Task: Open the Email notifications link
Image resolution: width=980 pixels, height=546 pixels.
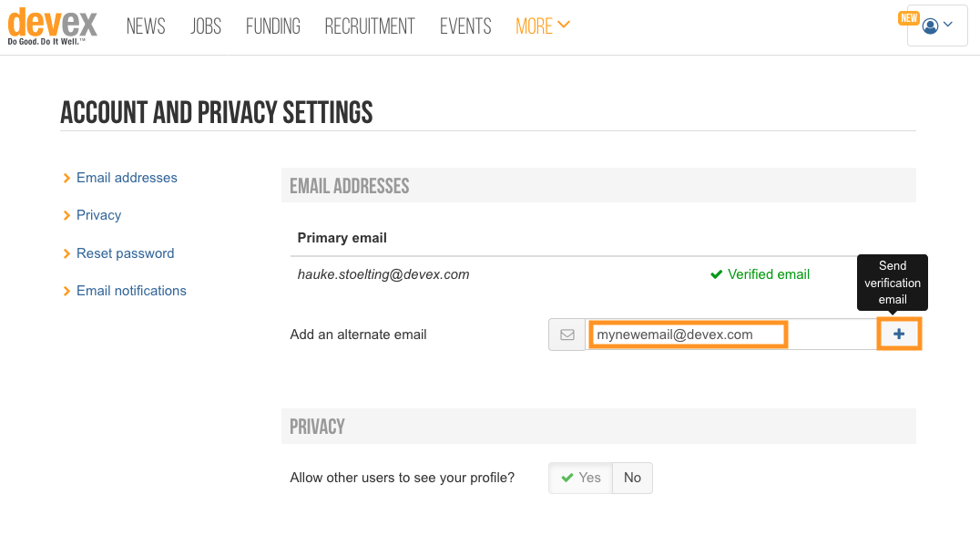Action: 131,291
